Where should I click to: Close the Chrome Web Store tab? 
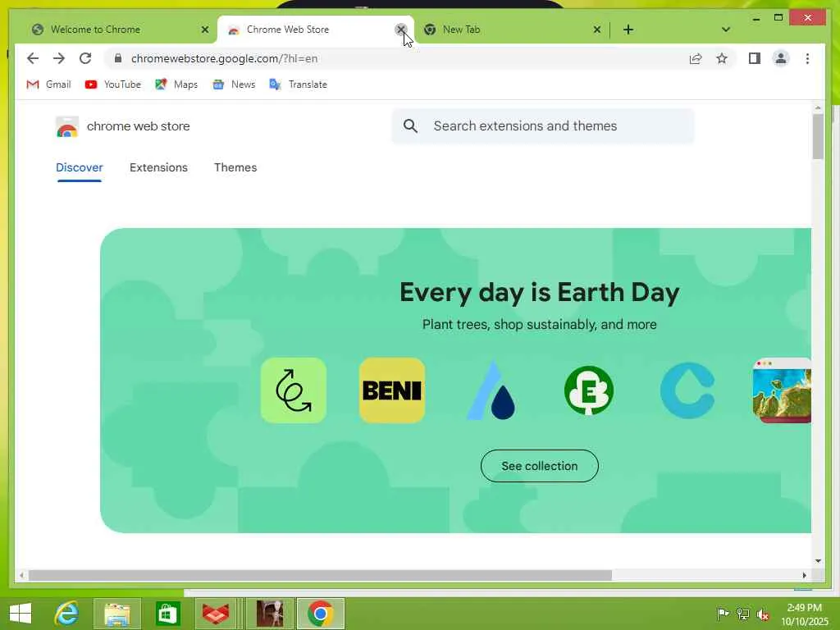point(400,30)
